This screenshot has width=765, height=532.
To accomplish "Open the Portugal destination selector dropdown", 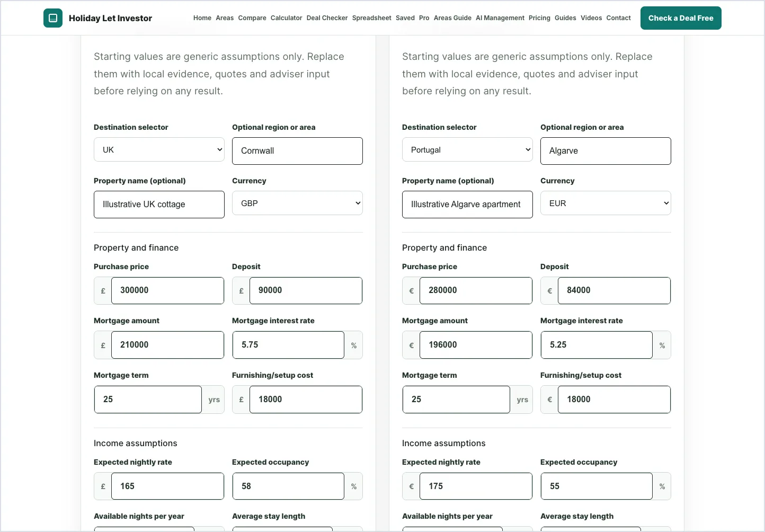I will pos(467,150).
